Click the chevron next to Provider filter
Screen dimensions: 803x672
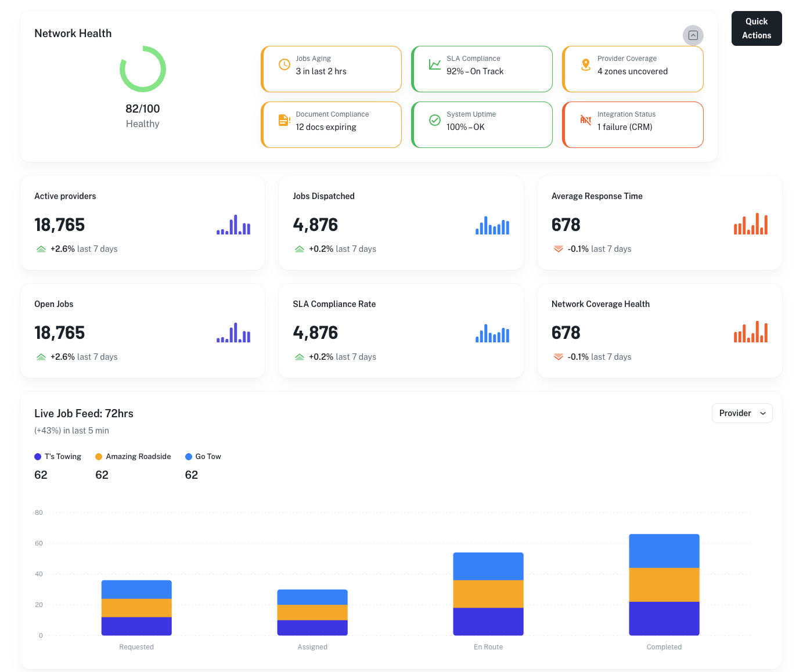click(762, 413)
